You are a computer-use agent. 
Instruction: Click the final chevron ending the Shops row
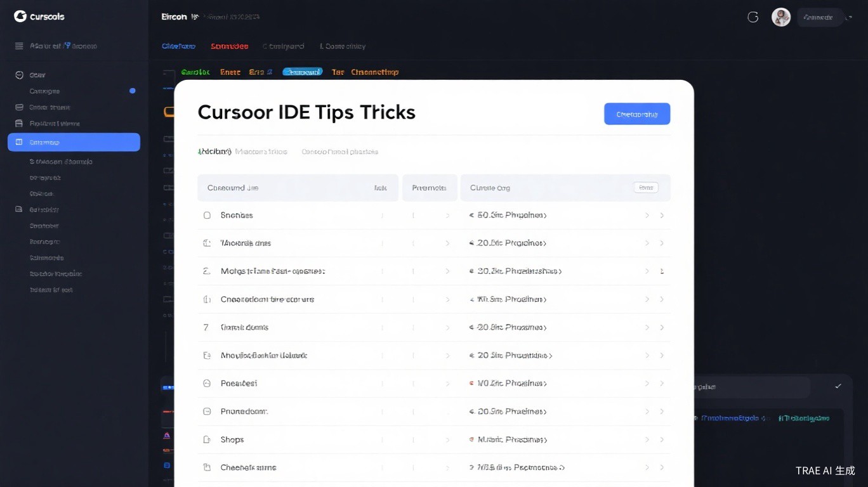(662, 439)
